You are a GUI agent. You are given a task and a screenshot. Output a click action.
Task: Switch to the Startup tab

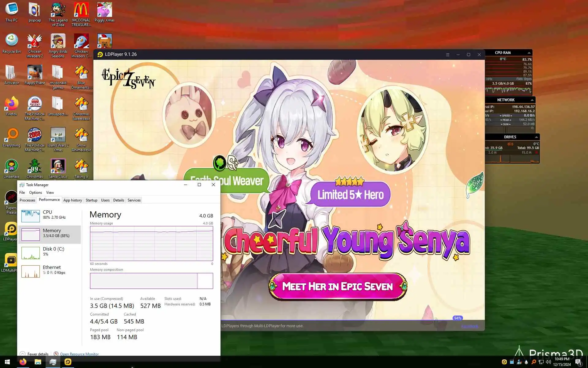click(x=91, y=200)
